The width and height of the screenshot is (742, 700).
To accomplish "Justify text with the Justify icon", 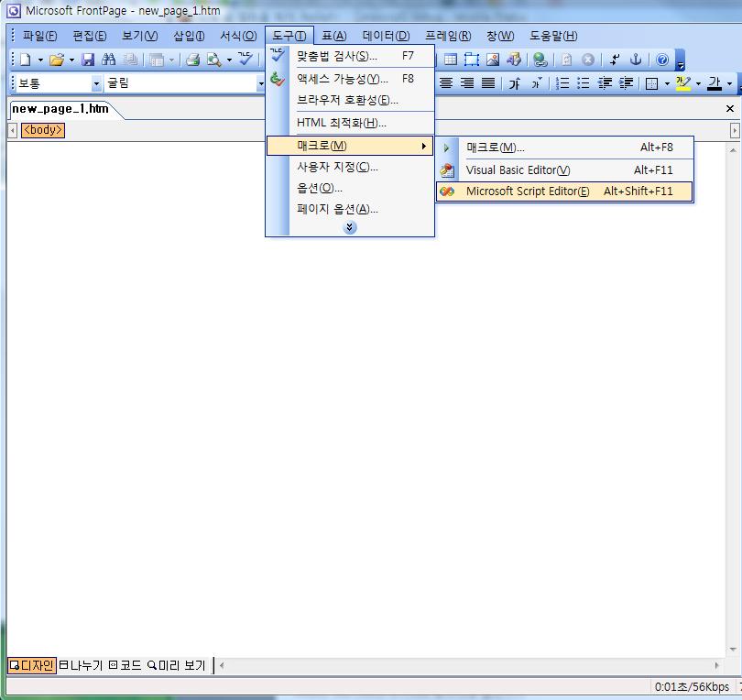I will [488, 83].
